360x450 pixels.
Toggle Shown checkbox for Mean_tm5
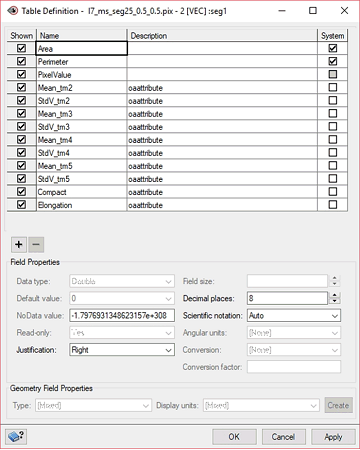[x=21, y=165]
